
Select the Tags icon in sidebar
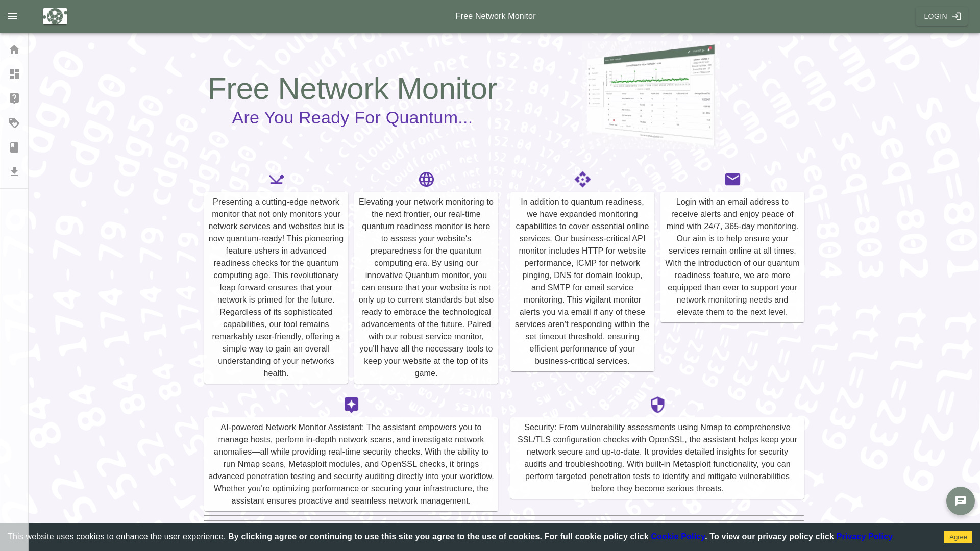14,122
